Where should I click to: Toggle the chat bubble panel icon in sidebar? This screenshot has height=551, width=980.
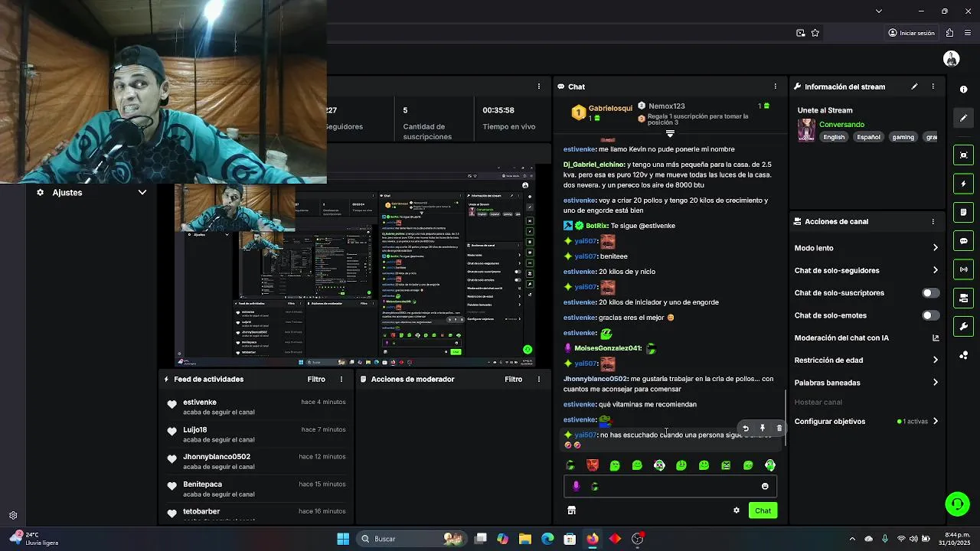(963, 241)
